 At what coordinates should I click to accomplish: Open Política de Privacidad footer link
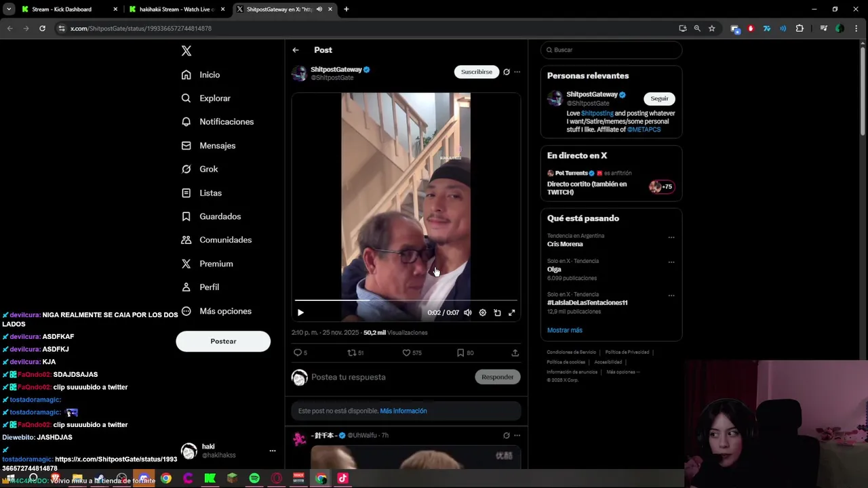click(627, 352)
